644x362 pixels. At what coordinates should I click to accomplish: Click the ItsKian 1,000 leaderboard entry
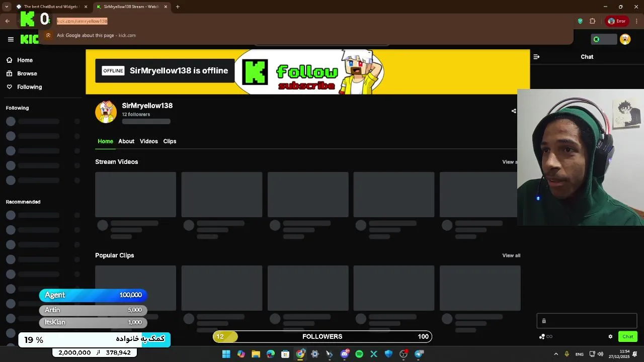pos(93,322)
